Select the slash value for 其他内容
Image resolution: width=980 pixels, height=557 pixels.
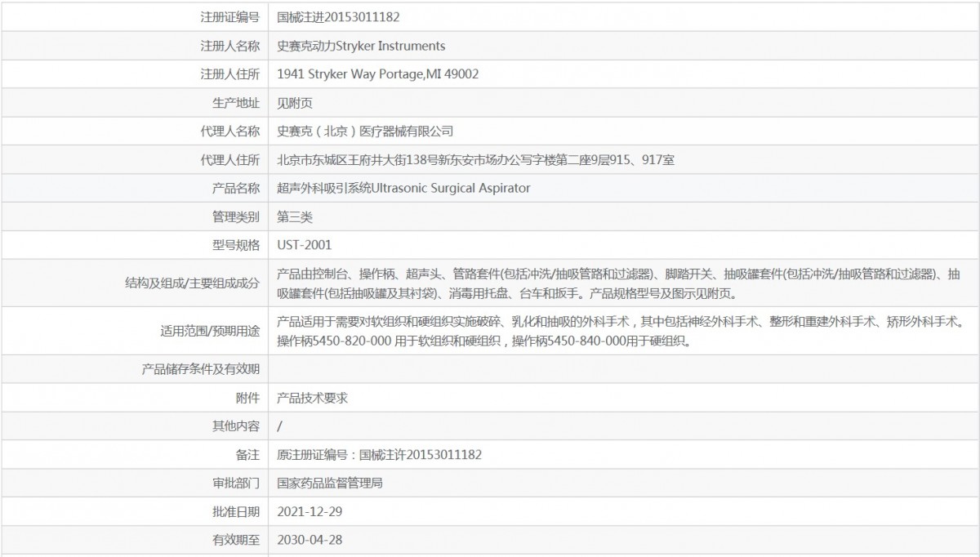(x=280, y=426)
